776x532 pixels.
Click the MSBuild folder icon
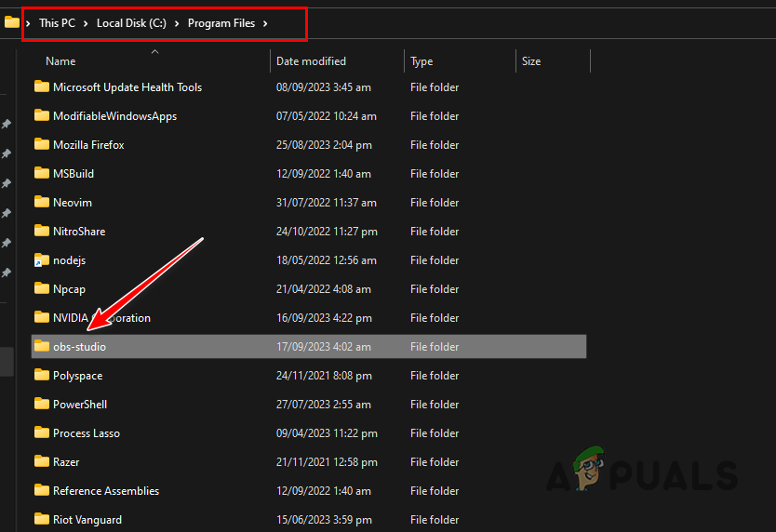[42, 173]
